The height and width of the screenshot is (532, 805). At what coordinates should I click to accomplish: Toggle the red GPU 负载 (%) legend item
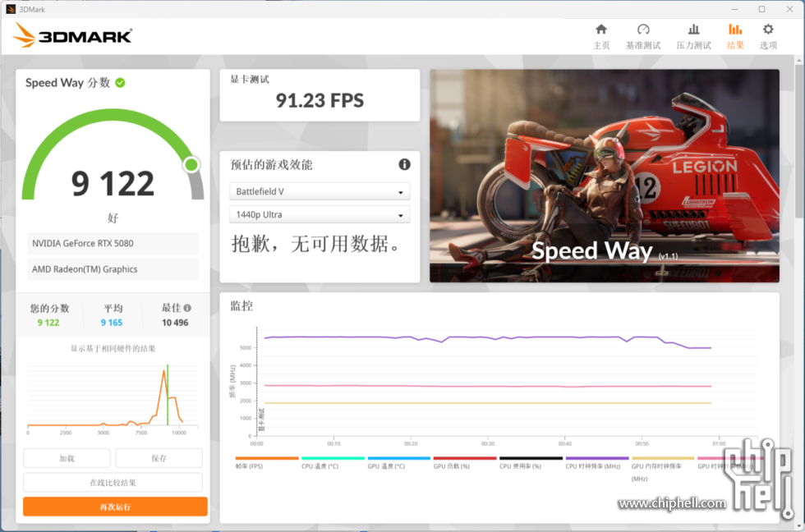(x=465, y=462)
